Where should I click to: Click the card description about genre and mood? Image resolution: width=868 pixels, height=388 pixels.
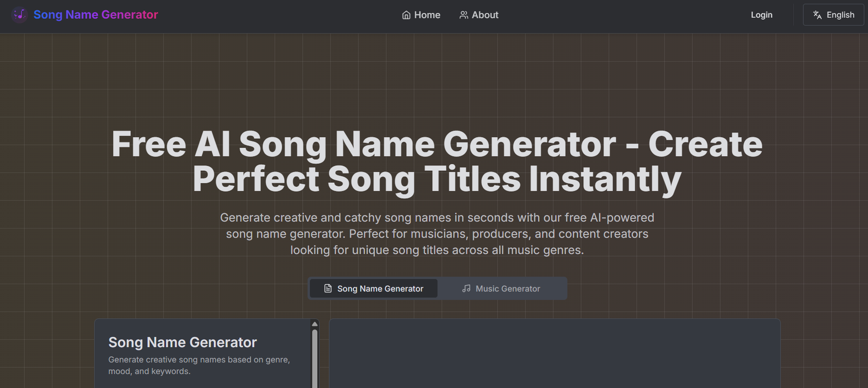(x=199, y=365)
